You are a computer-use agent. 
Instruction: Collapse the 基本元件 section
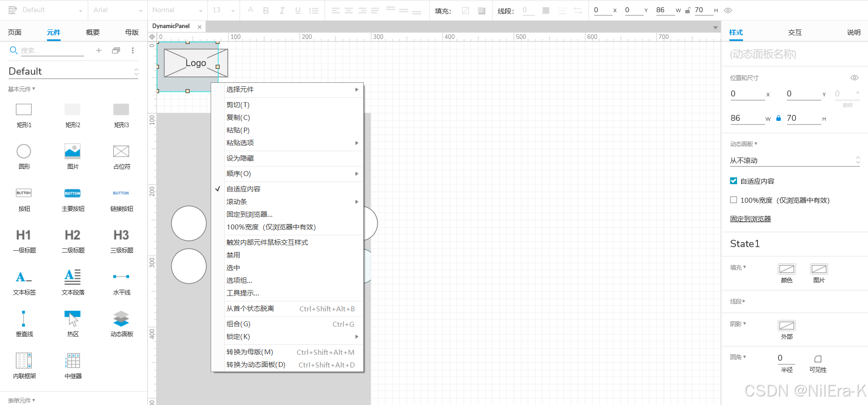click(21, 89)
